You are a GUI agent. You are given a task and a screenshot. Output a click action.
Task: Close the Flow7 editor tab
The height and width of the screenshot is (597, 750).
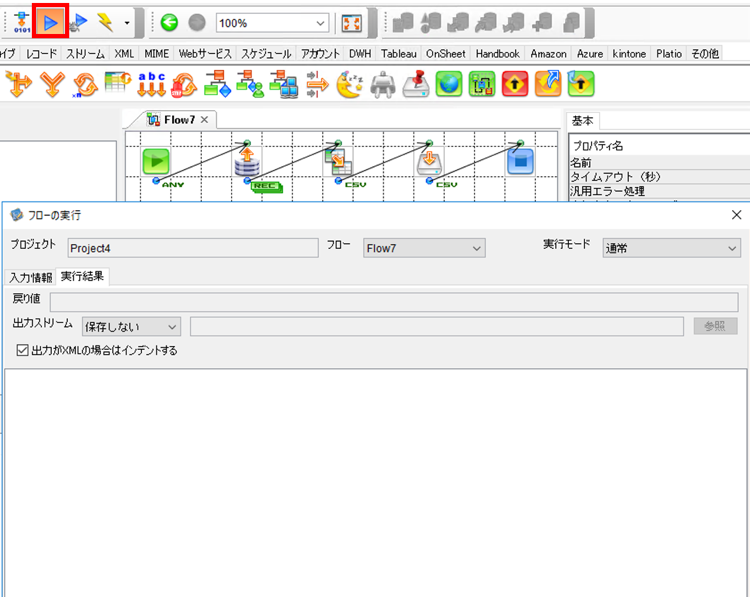tap(204, 120)
